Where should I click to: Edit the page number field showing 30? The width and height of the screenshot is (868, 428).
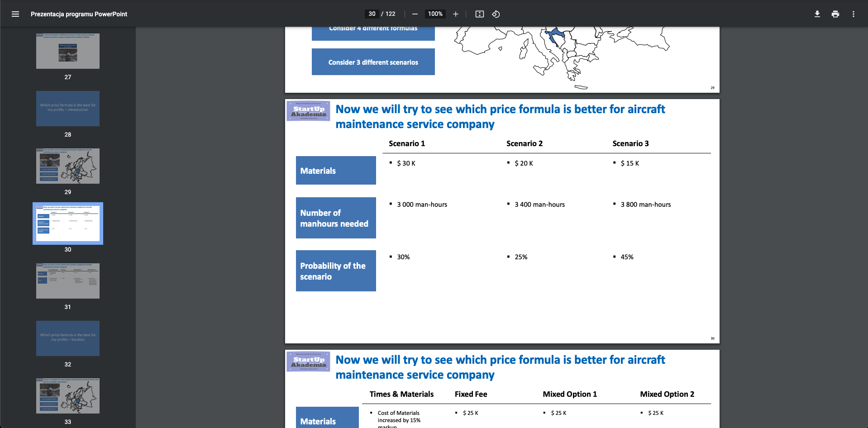click(x=372, y=14)
